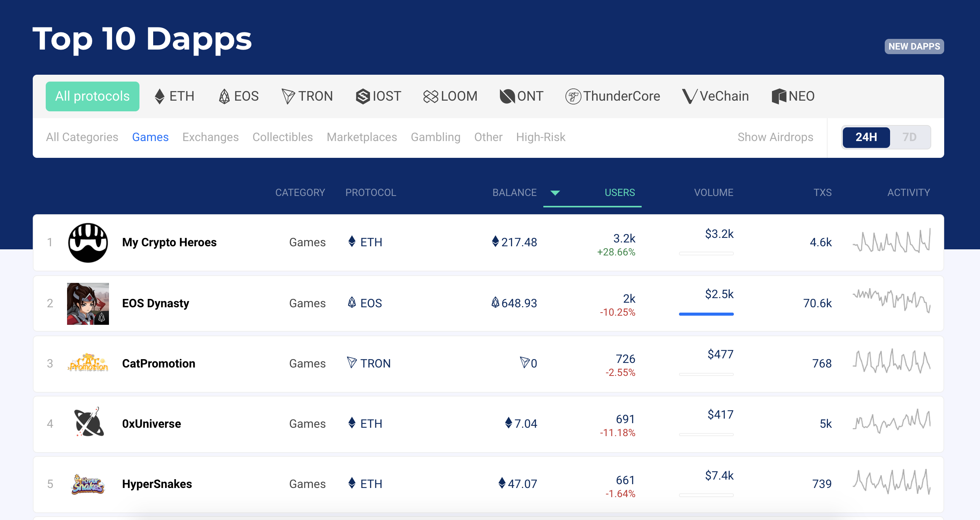Click ETH symbol beside 217.48 balance

pyautogui.click(x=495, y=241)
